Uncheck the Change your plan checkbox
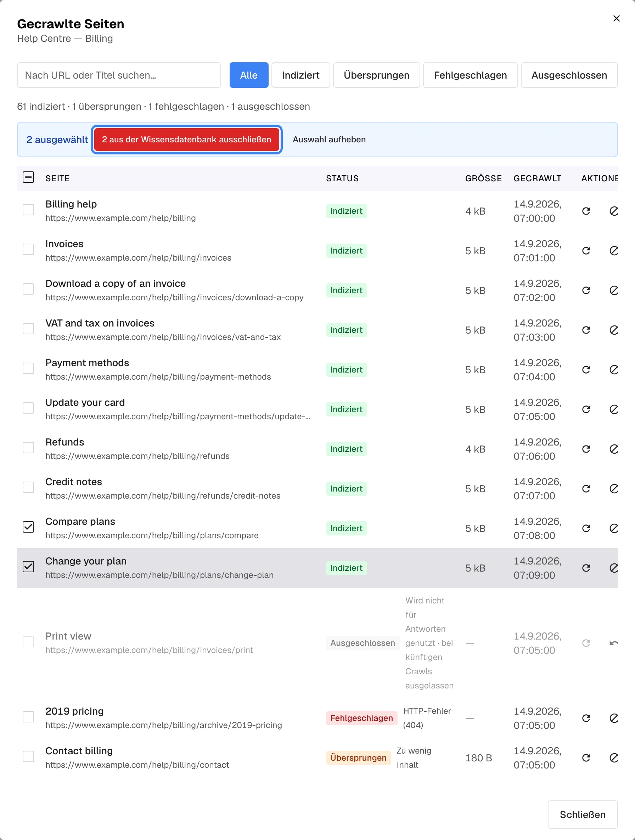Image resolution: width=635 pixels, height=840 pixels. click(28, 567)
